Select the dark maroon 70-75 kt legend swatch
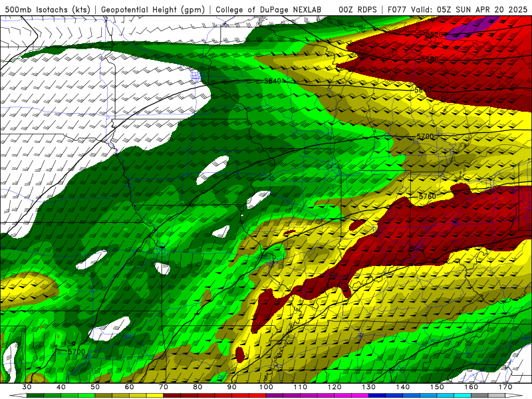This screenshot has height=399, width=532. click(x=172, y=396)
